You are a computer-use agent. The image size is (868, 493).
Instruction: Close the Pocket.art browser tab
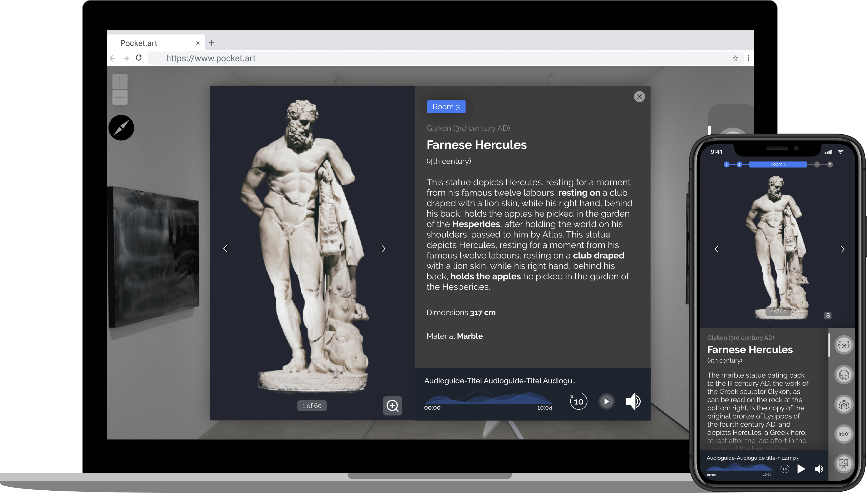198,43
